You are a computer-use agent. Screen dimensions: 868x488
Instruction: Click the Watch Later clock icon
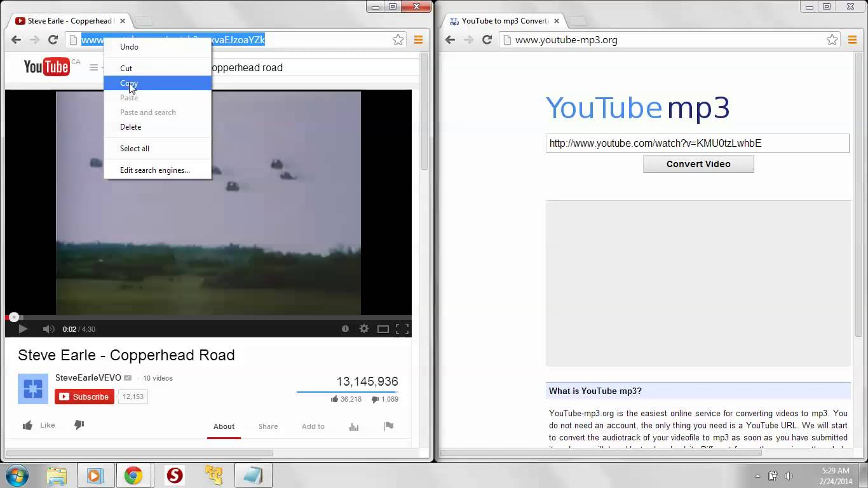(x=345, y=329)
